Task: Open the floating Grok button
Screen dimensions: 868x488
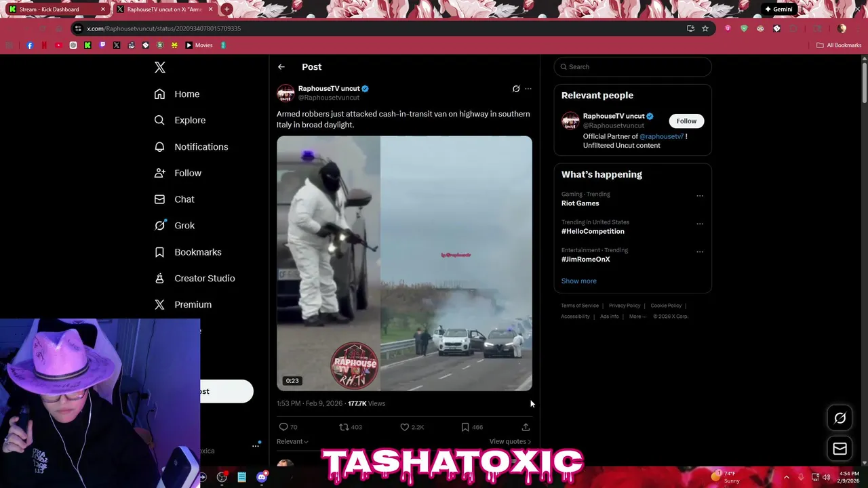Action: pos(840,418)
